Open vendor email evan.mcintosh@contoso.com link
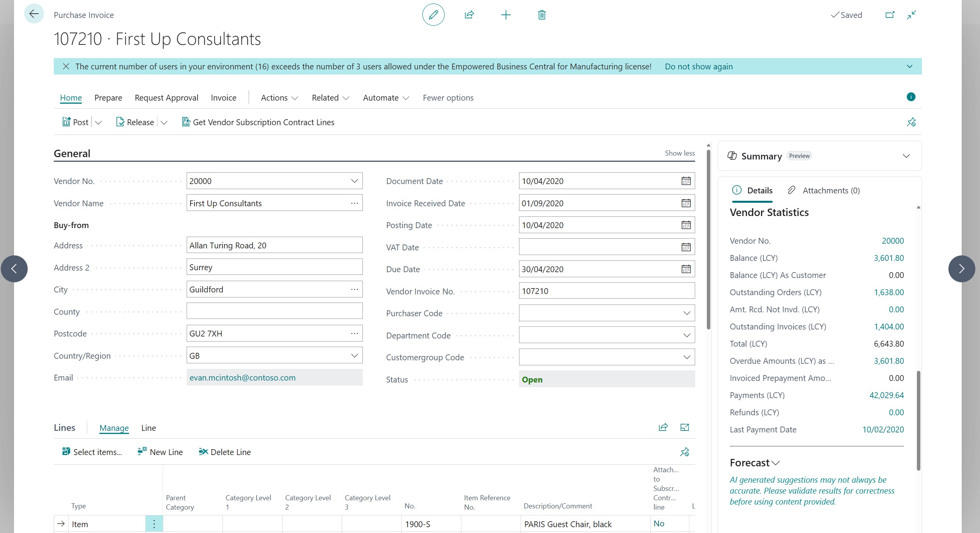 click(242, 377)
